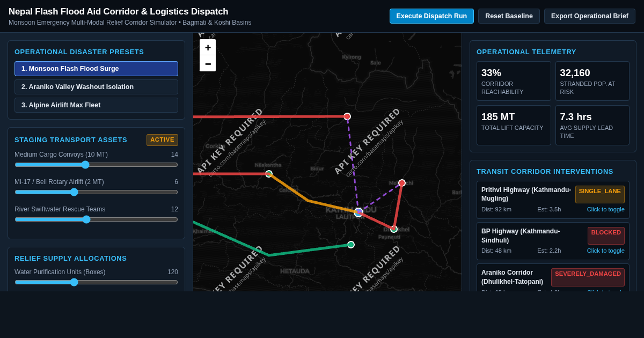Toggle Araniko Corridor SEVERELY_DAMAGED status
The image size is (644, 338).
tap(588, 277)
